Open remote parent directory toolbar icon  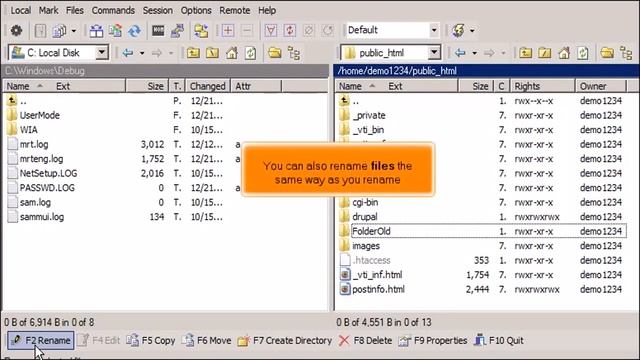[x=525, y=53]
